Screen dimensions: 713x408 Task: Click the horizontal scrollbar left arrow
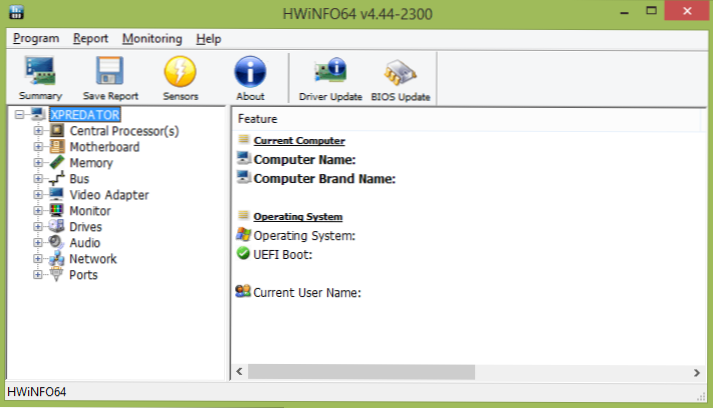coord(239,372)
